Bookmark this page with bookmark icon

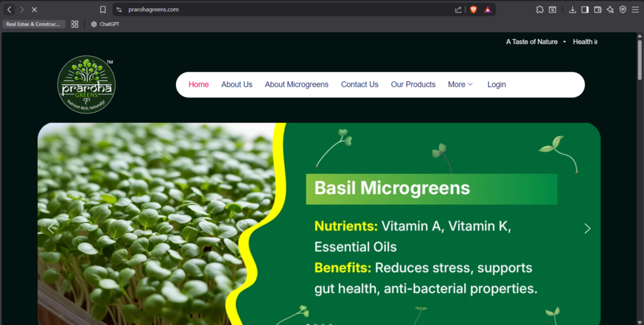coord(103,9)
